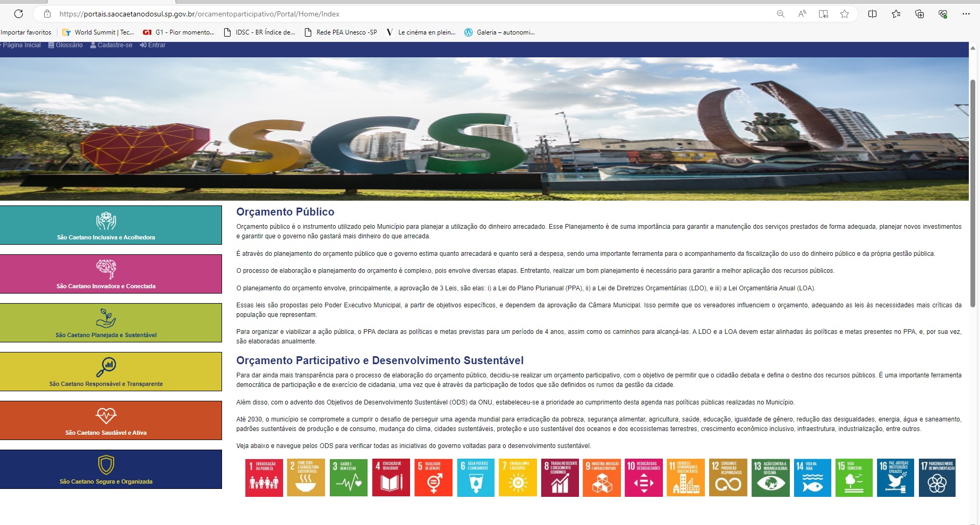The width and height of the screenshot is (980, 525).
Task: Click the vertical page scrollbar
Action: coord(973,194)
